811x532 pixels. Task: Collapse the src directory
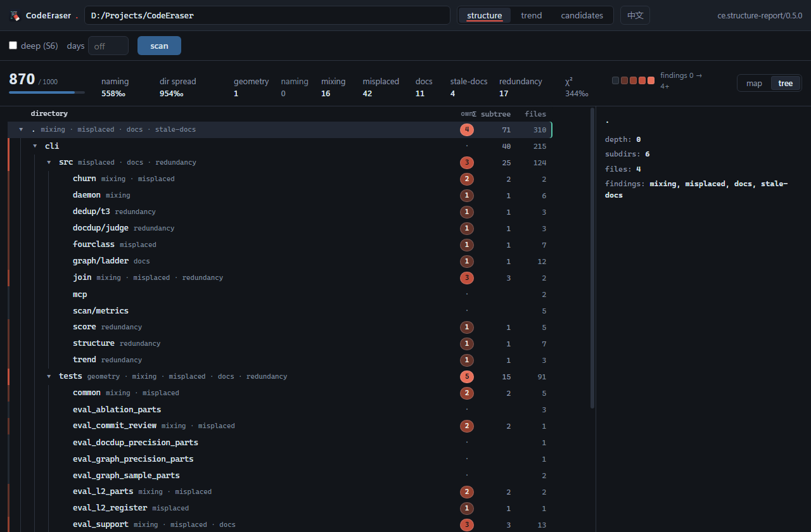tap(49, 163)
